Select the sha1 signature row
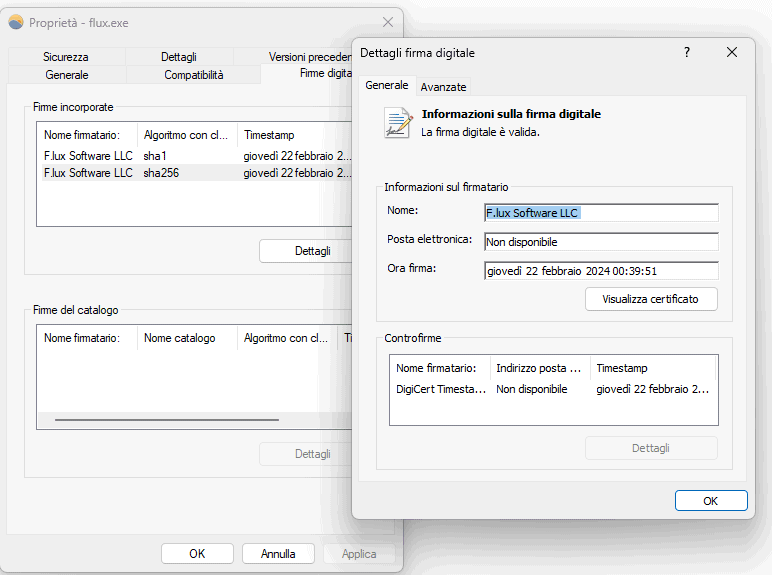The image size is (772, 575). tap(197, 156)
